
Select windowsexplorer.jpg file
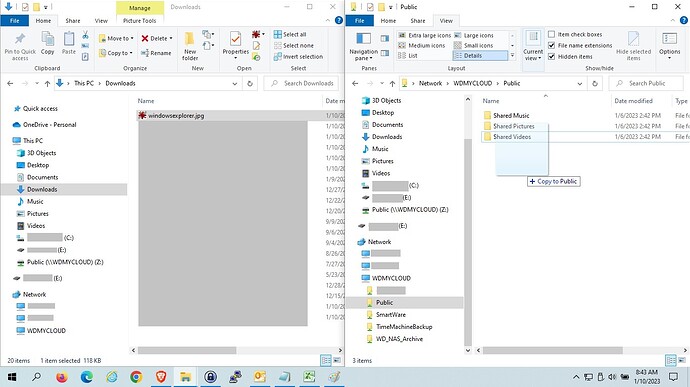coord(176,116)
